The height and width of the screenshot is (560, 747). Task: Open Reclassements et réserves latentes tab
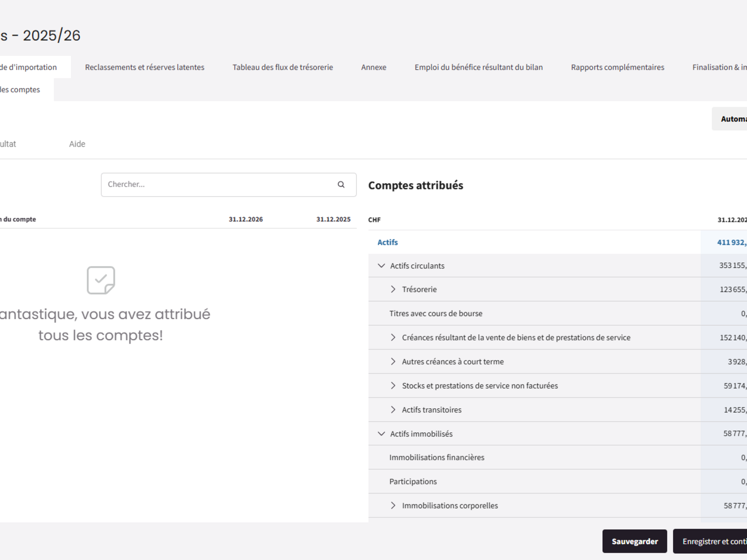pos(145,67)
